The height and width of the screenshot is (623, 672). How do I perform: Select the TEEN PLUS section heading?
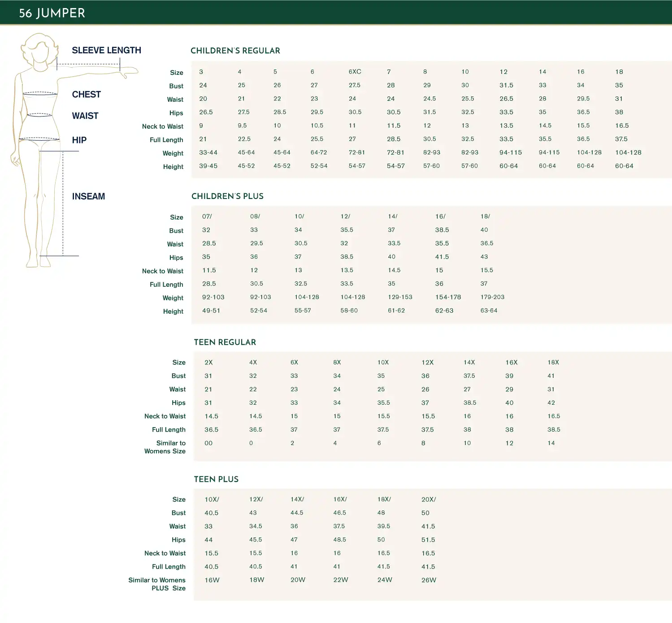click(216, 480)
